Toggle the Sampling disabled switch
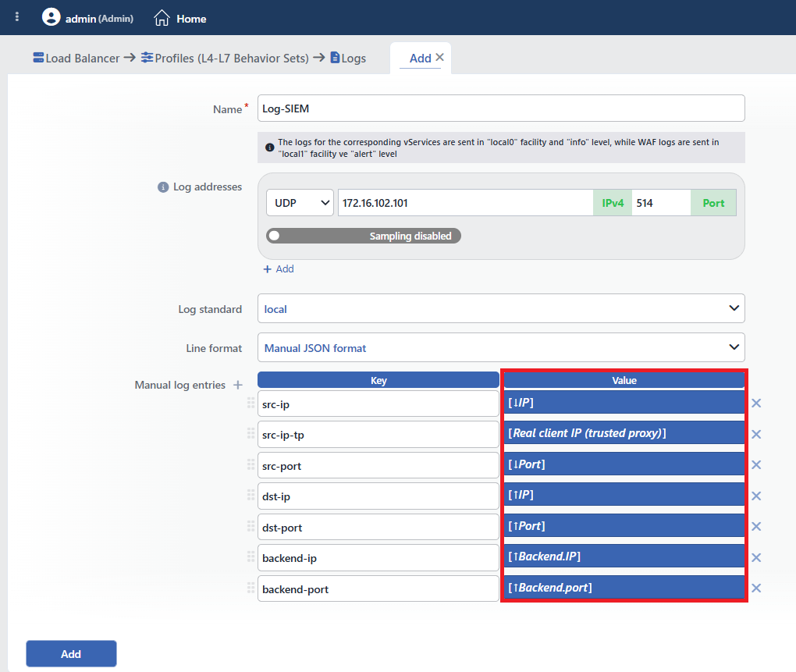 tap(364, 236)
